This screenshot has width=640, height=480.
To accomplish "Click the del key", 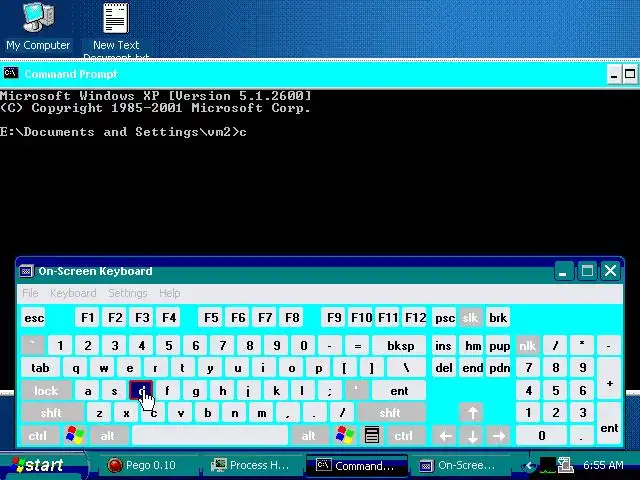I will pyautogui.click(x=444, y=368).
